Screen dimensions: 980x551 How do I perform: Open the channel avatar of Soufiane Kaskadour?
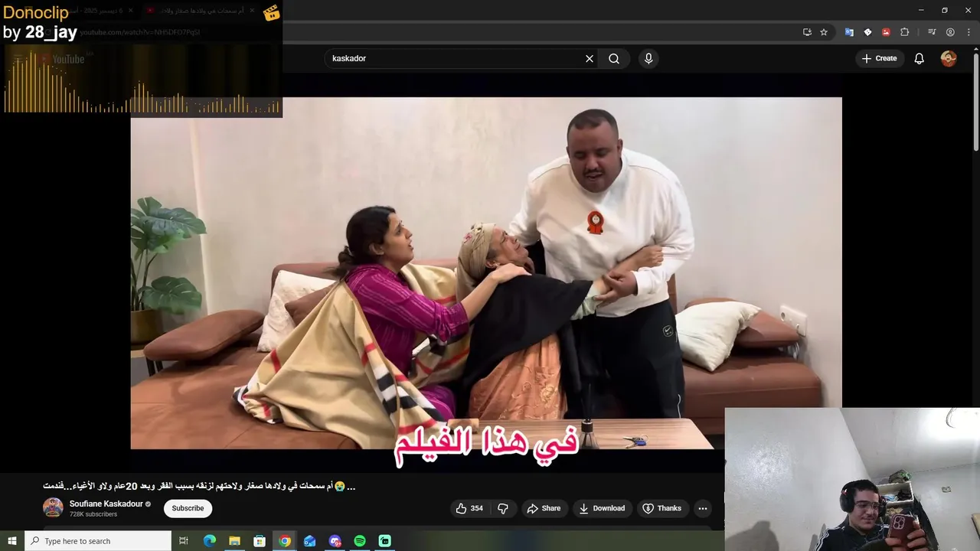click(x=53, y=507)
